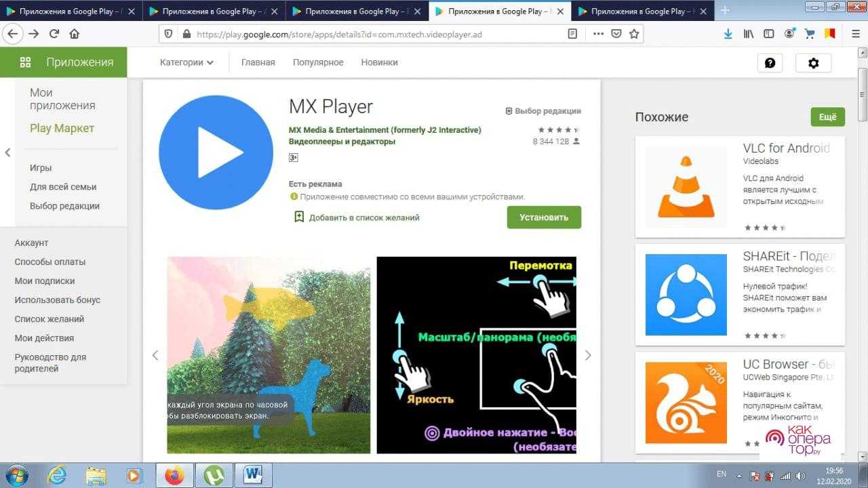Click the Firefox downloads arrow icon

click(x=728, y=34)
